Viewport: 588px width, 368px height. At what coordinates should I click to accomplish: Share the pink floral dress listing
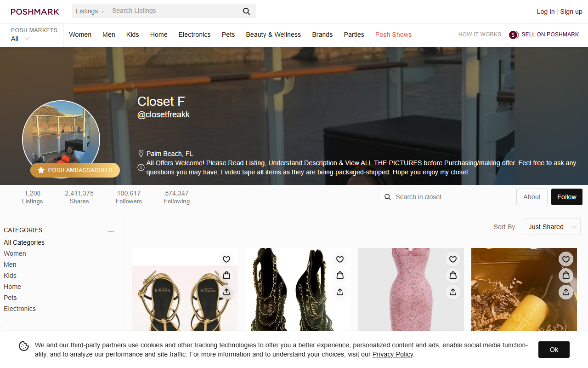453,292
